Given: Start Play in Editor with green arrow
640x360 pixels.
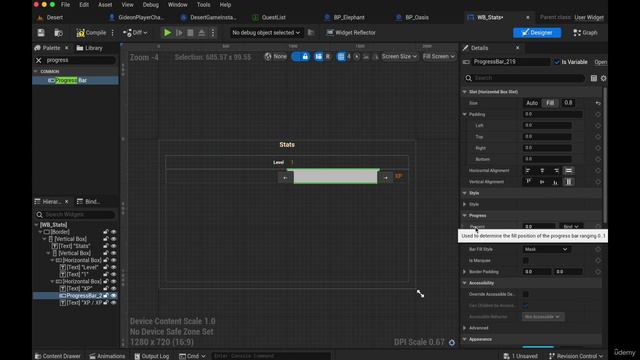Looking at the screenshot, I should (x=167, y=33).
